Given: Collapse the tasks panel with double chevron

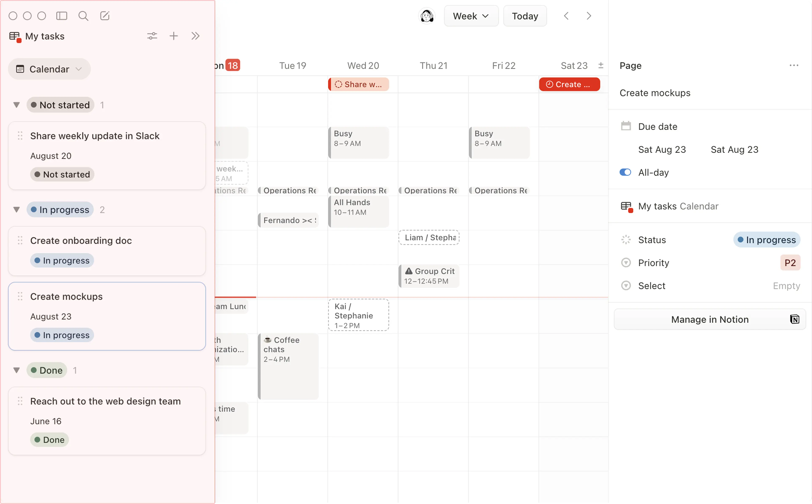Looking at the screenshot, I should coord(196,36).
